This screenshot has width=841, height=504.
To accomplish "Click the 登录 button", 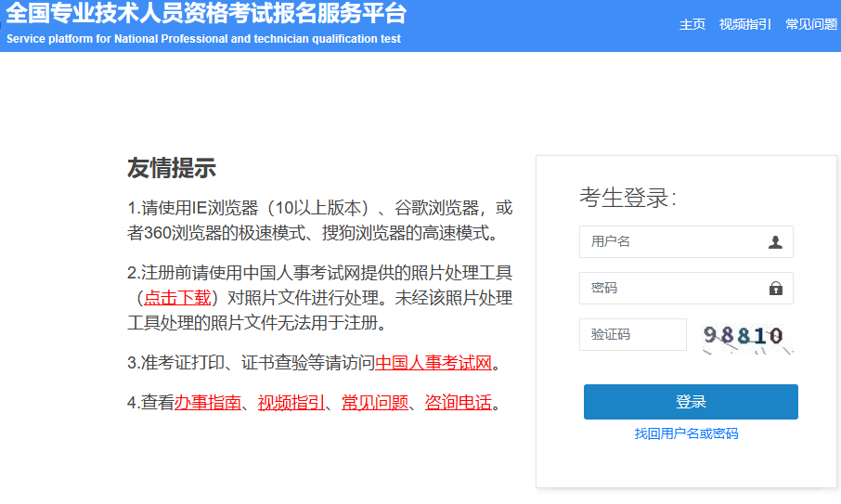I will click(x=691, y=402).
